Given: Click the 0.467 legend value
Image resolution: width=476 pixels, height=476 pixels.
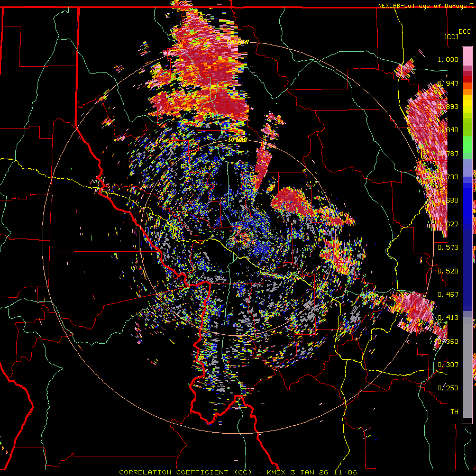Looking at the screenshot, I should point(448,294).
